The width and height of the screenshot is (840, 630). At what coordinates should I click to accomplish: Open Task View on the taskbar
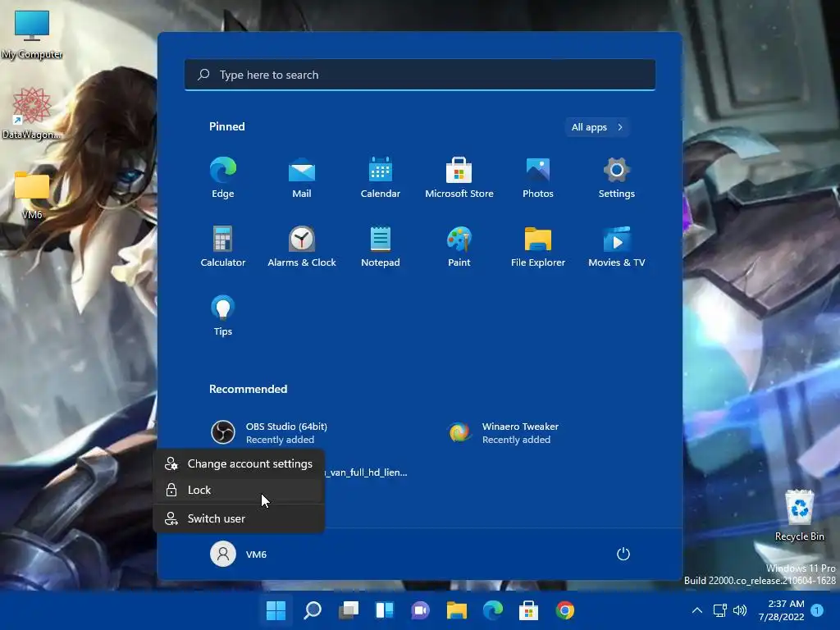tap(349, 610)
